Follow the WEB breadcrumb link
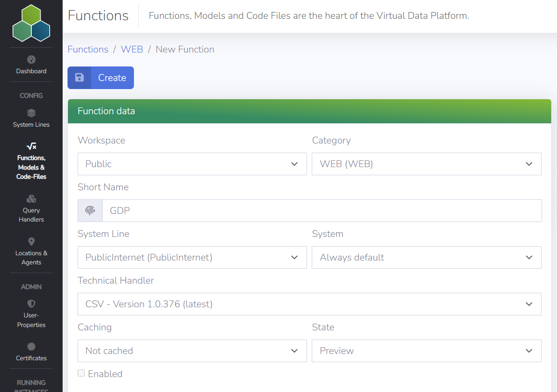The width and height of the screenshot is (557, 392). coord(132,49)
